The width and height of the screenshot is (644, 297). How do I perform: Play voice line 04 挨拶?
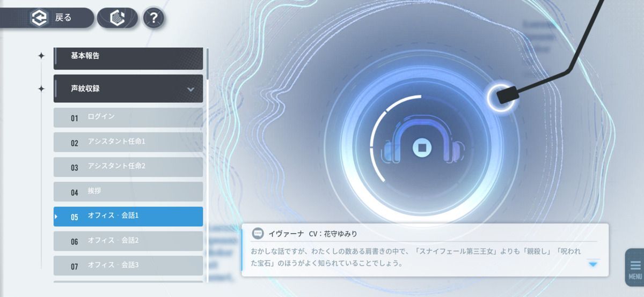point(128,192)
